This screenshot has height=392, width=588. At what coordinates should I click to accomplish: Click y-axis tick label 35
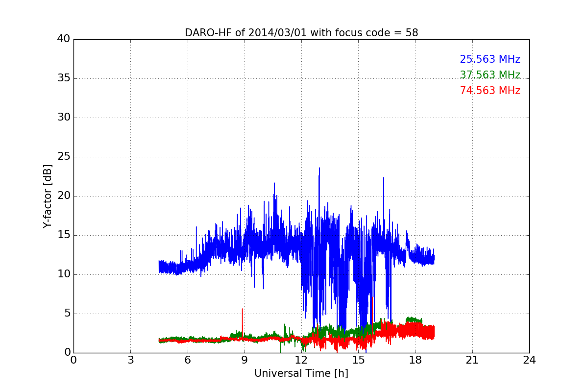tap(64, 78)
